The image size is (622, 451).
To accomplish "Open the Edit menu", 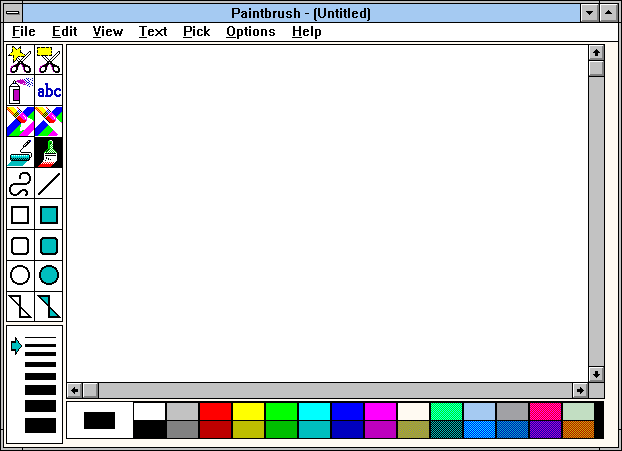I will pyautogui.click(x=64, y=31).
